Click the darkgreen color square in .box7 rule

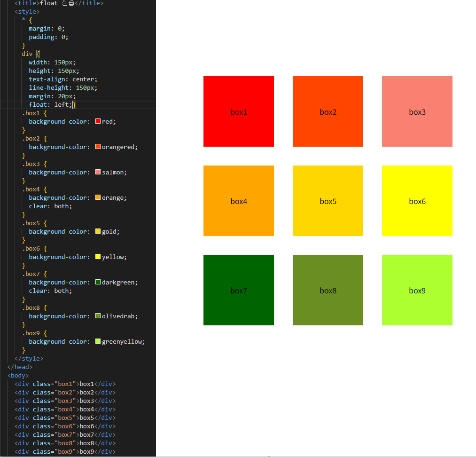(x=98, y=282)
